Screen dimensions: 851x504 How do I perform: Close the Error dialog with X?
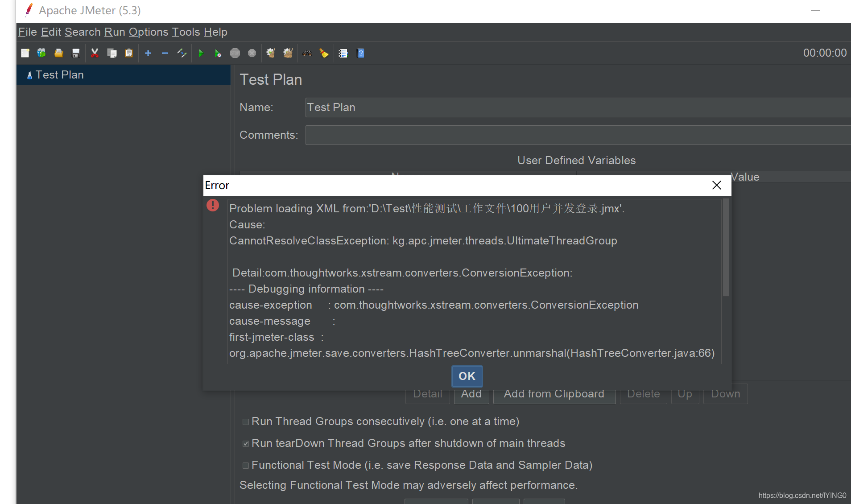[x=717, y=185]
